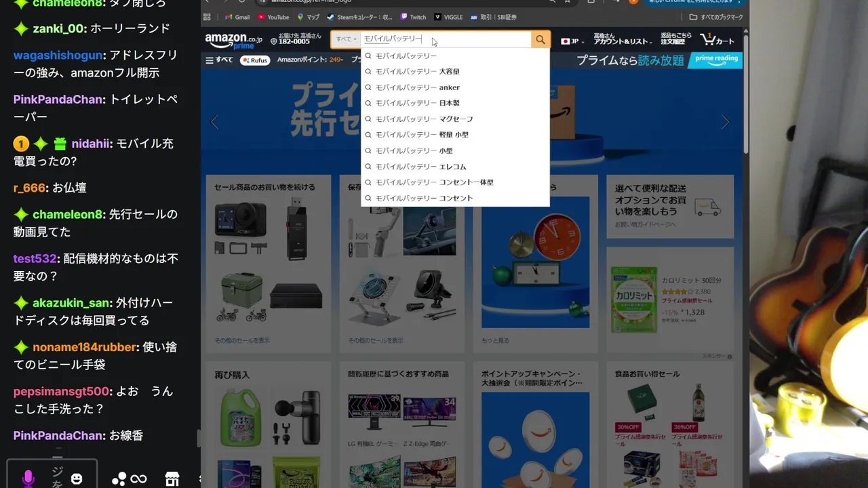
Task: Select suggestion モバイルバッテリー コンセント一体型
Action: 455,182
